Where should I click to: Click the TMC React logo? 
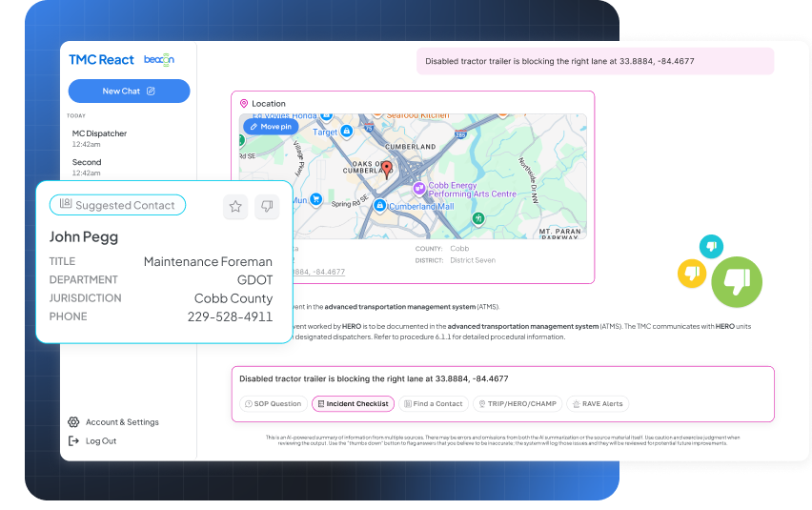pyautogui.click(x=101, y=60)
